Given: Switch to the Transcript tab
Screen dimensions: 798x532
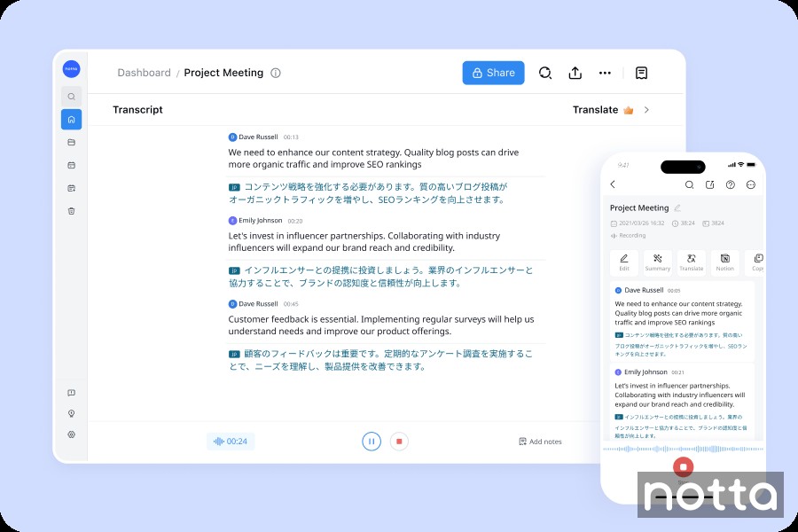Looking at the screenshot, I should pyautogui.click(x=137, y=110).
